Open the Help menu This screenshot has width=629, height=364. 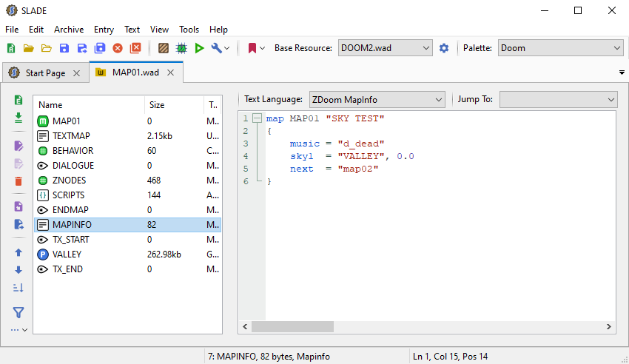(218, 30)
